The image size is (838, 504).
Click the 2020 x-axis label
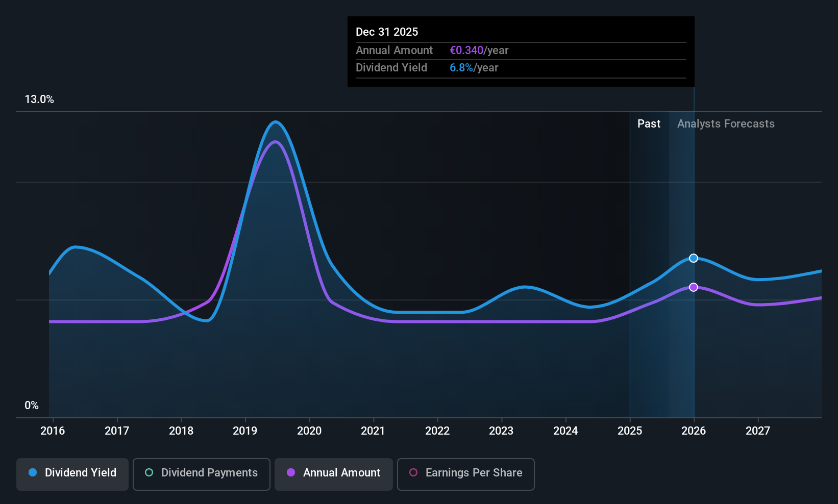coord(309,431)
